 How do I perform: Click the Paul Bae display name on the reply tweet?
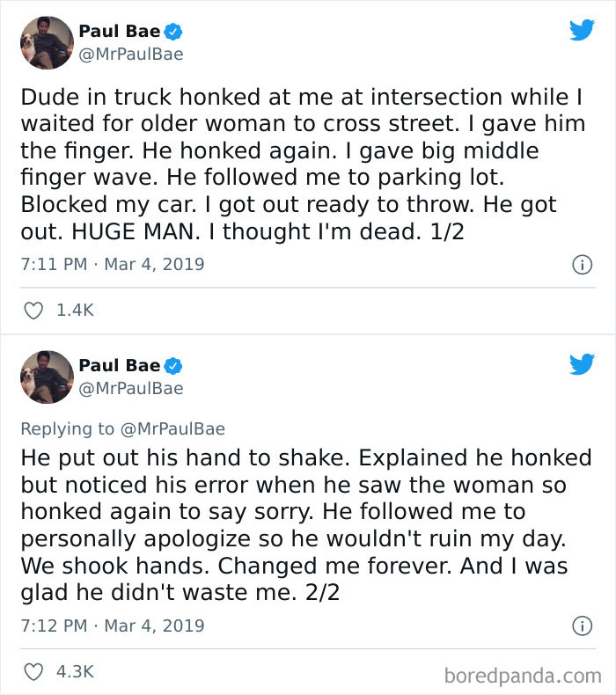click(119, 366)
